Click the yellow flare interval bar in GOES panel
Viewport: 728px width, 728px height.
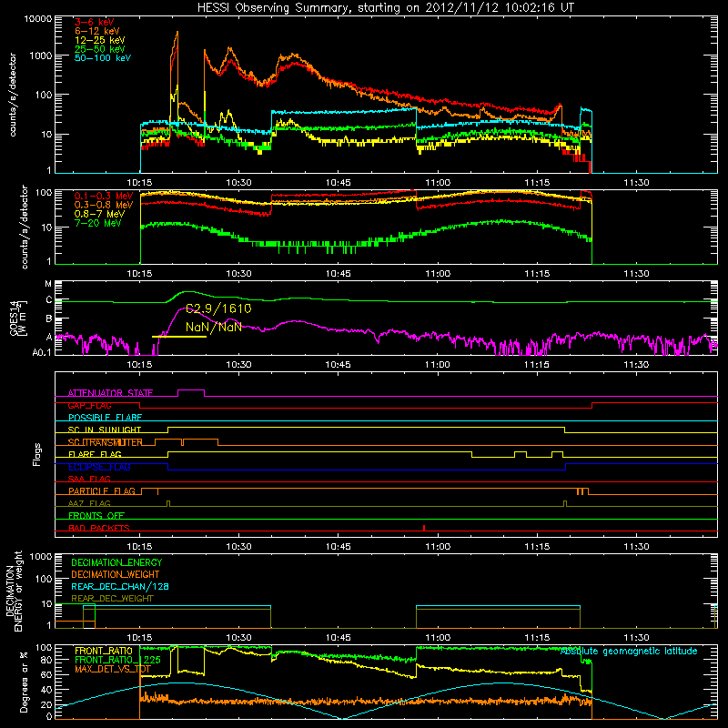(x=179, y=337)
